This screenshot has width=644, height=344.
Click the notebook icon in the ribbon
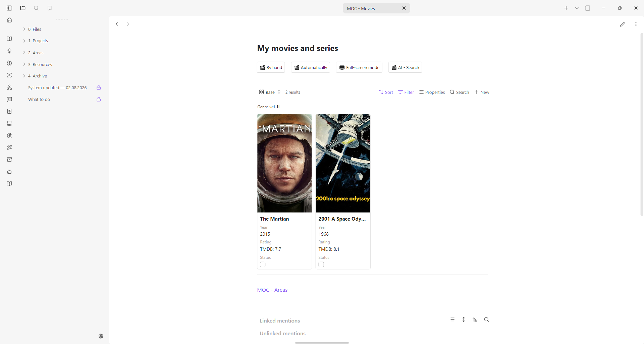(x=9, y=111)
